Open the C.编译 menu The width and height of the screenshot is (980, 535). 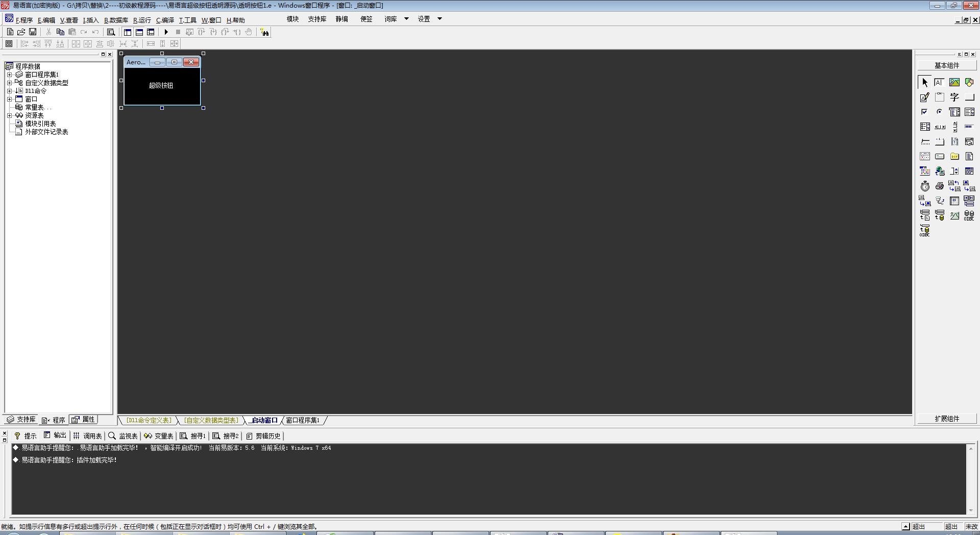pos(165,20)
